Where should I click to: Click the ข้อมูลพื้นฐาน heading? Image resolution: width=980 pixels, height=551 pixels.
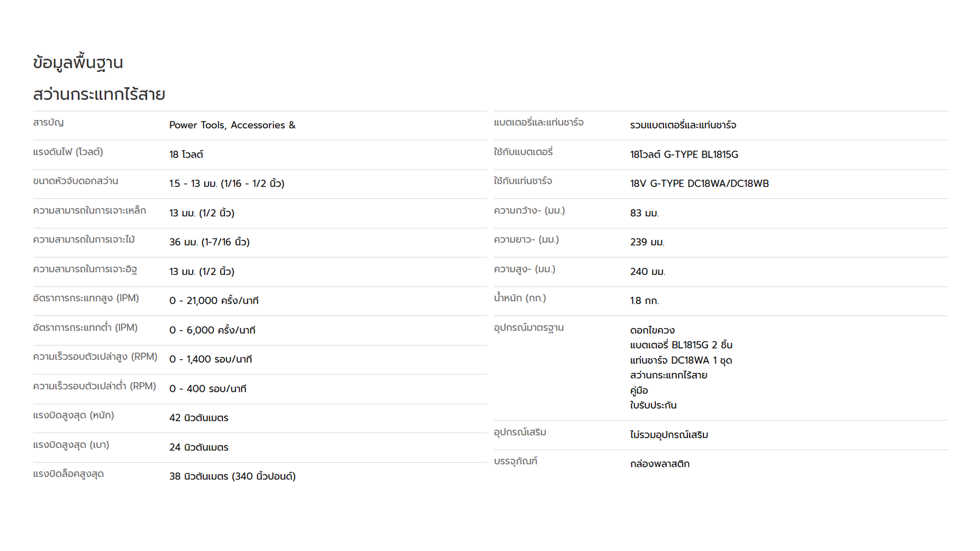[x=78, y=63]
